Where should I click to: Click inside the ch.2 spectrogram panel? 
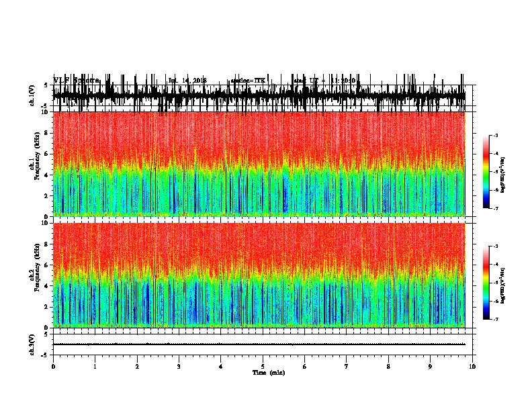coord(259,275)
